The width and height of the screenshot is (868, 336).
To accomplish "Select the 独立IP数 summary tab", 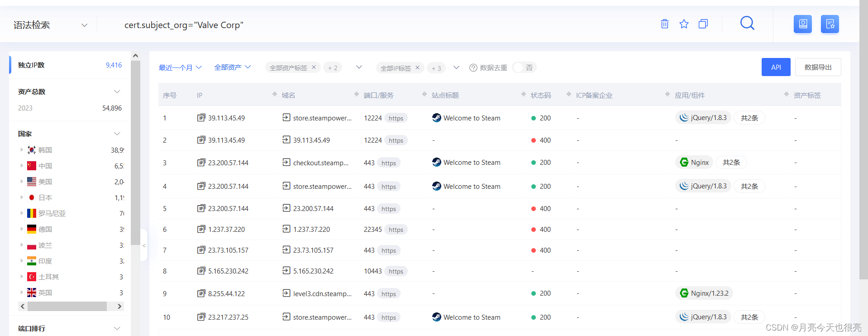I will pos(70,65).
